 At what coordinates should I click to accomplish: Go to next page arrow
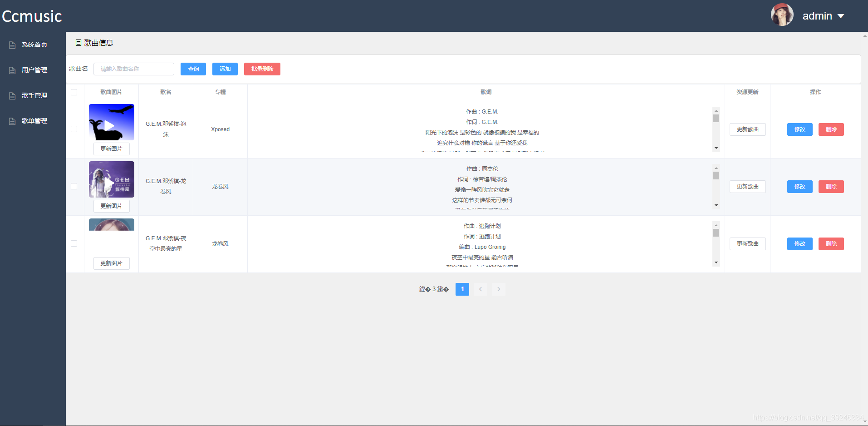click(499, 289)
